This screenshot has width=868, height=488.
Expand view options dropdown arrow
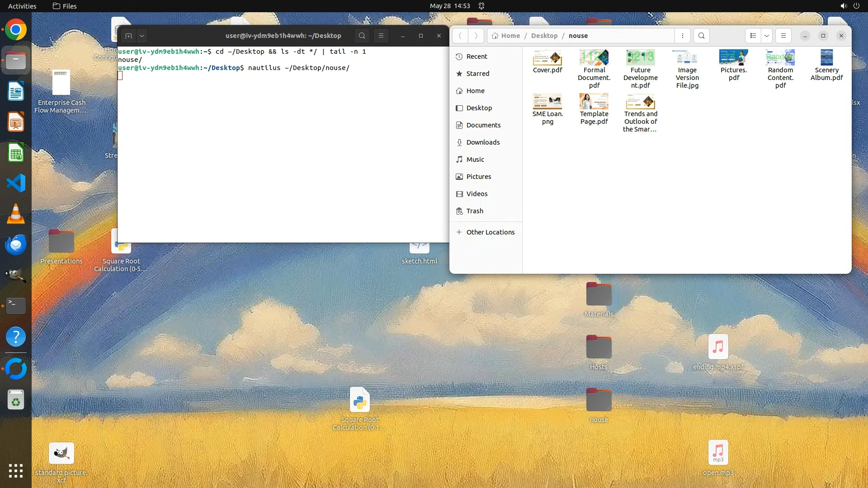(767, 36)
